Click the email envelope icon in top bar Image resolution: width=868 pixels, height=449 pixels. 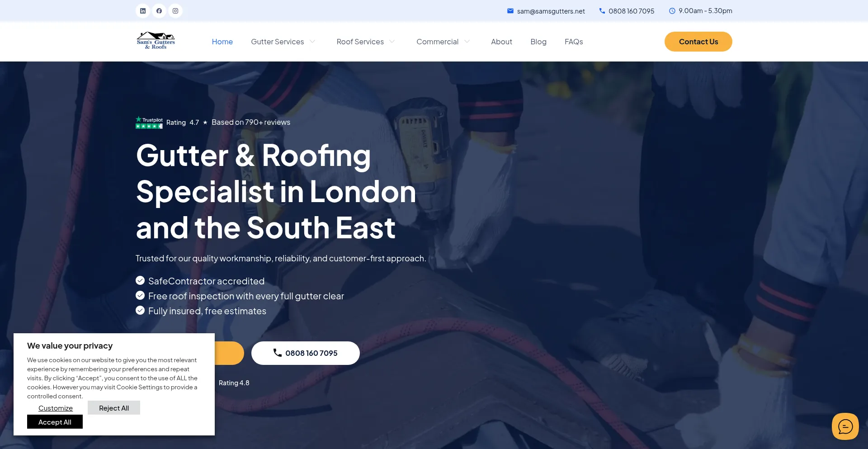[510, 11]
